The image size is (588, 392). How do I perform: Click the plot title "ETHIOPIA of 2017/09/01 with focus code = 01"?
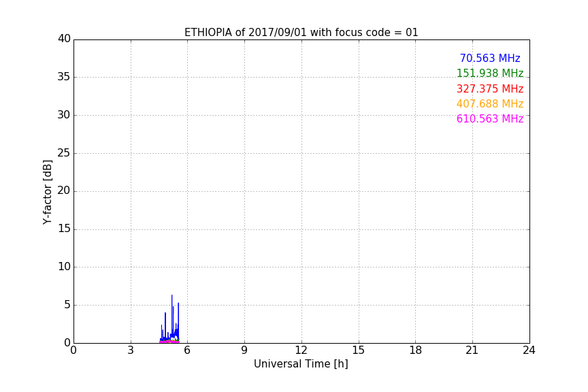(301, 33)
